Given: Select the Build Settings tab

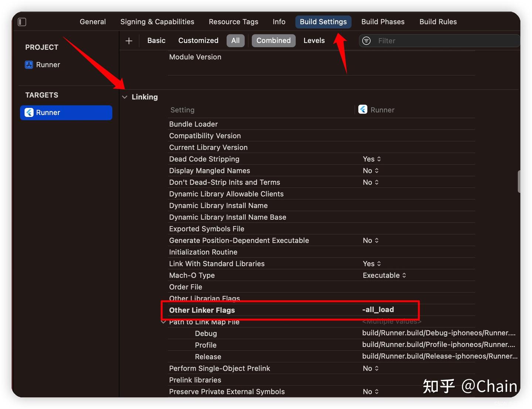Looking at the screenshot, I should [323, 22].
